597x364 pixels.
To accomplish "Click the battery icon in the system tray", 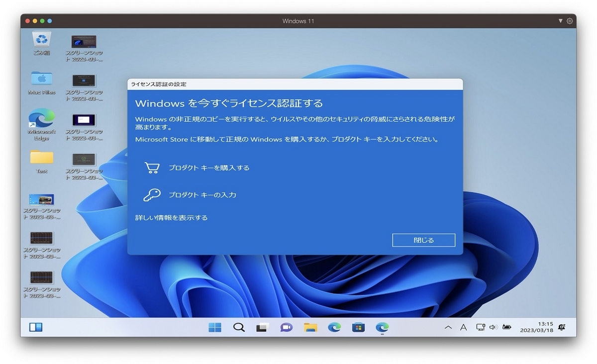I will (x=506, y=327).
